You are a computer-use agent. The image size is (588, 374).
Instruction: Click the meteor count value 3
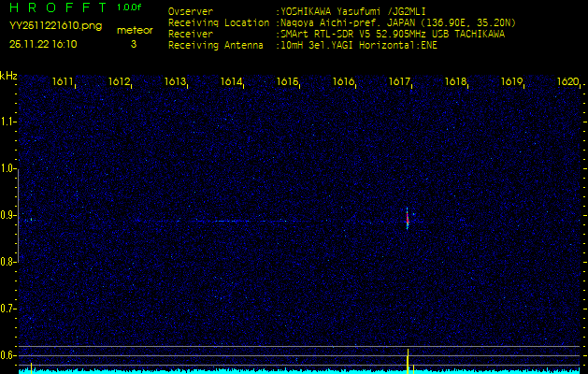coord(133,44)
